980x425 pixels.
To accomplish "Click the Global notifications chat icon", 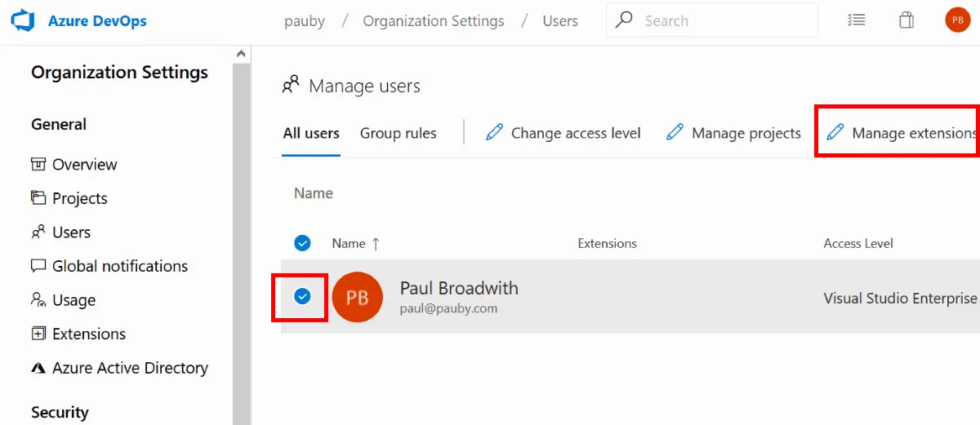I will click(38, 266).
